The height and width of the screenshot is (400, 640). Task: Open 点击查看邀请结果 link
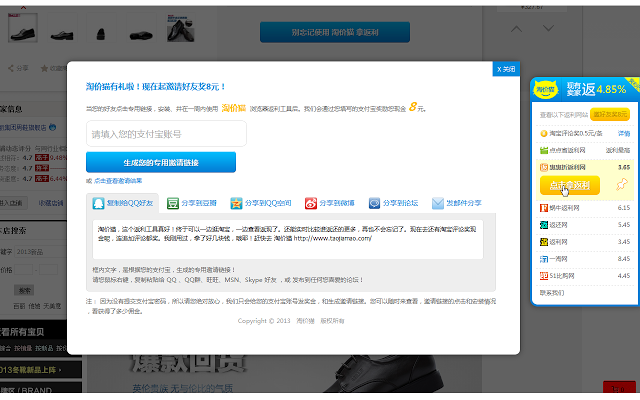118,181
